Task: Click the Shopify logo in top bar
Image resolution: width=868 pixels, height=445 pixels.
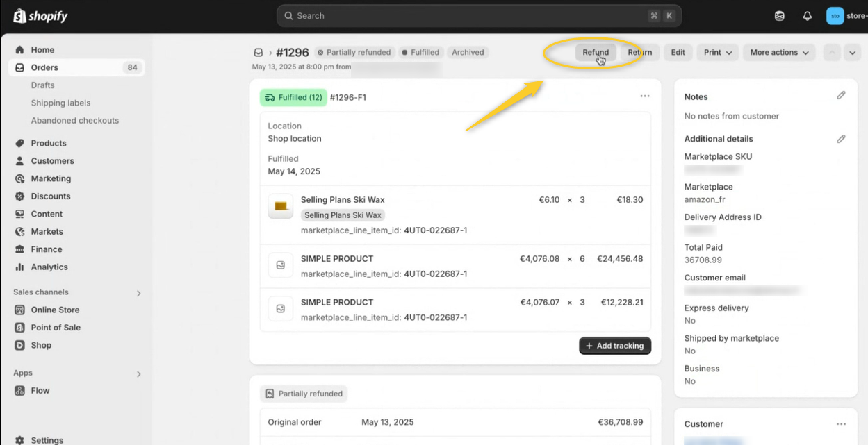Action: point(40,16)
